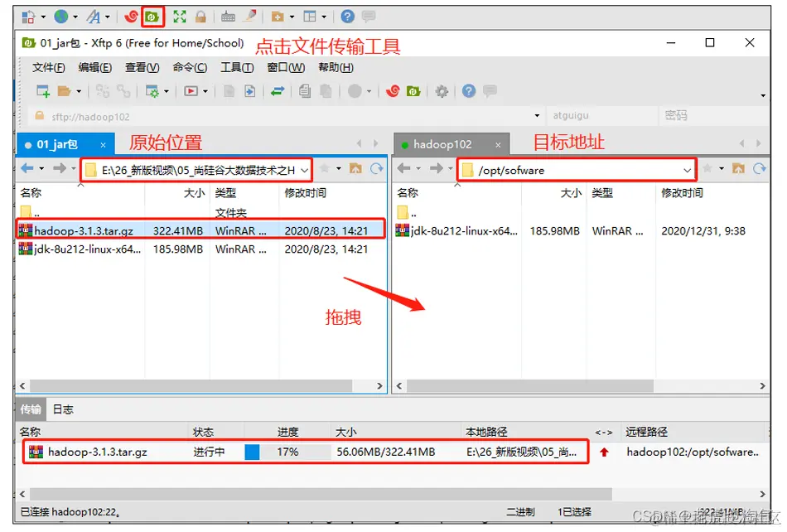The image size is (787, 532).
Task: Select the 传输 transfer tab
Action: (x=31, y=409)
